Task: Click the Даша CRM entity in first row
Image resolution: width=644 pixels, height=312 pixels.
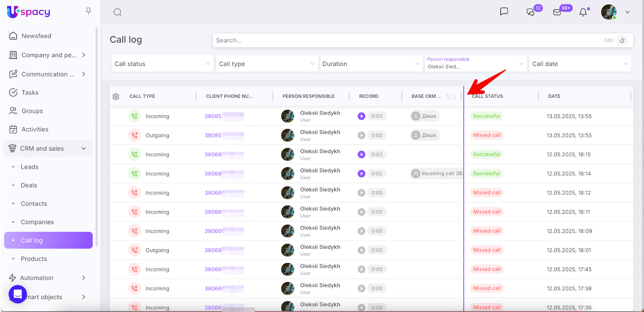Action: [425, 116]
